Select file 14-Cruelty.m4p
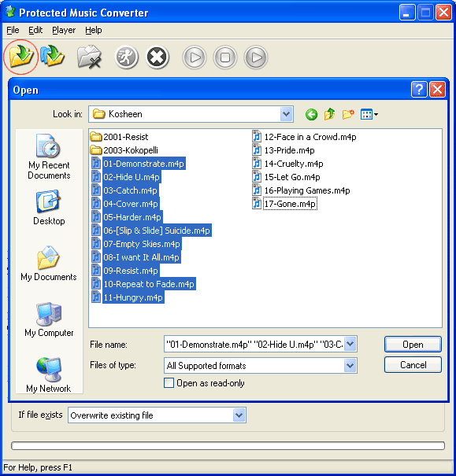Viewport: 456px width, 476px height. [287, 164]
